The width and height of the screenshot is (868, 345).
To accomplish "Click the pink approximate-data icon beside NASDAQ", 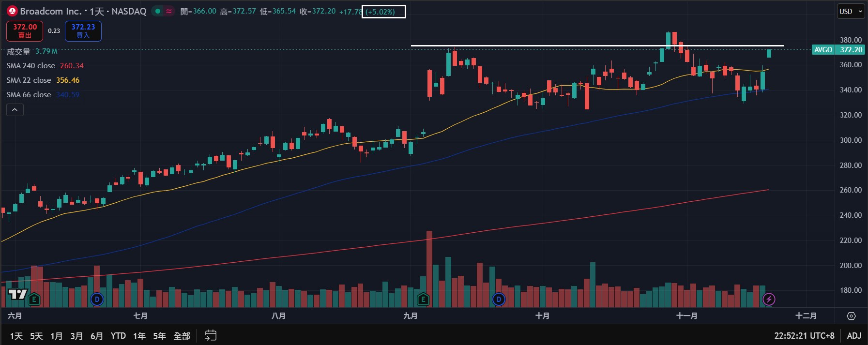I will pyautogui.click(x=169, y=11).
